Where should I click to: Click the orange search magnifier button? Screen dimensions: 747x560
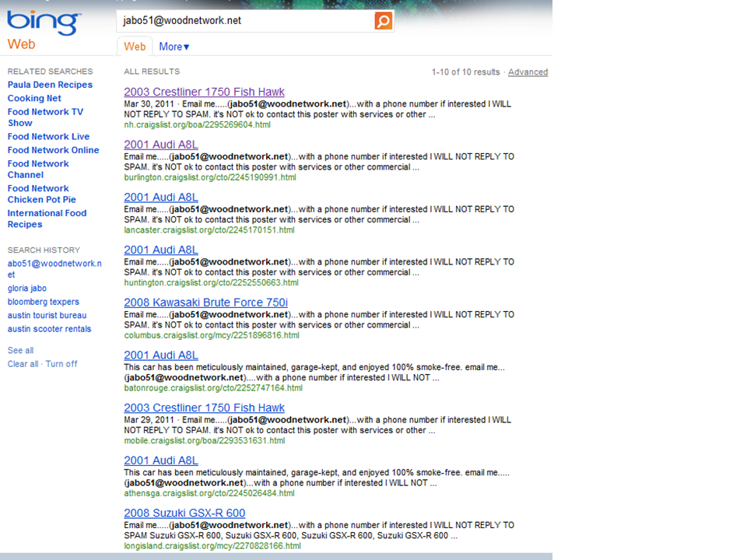(384, 21)
